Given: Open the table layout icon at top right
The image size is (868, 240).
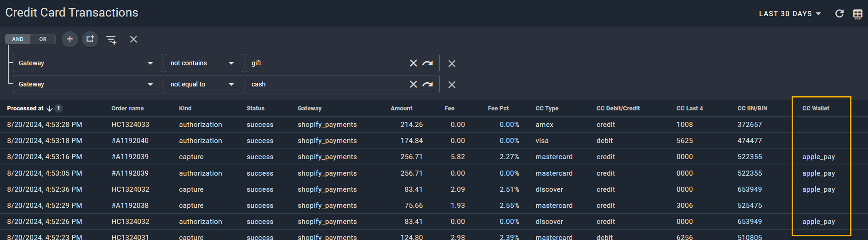Looking at the screenshot, I should tap(858, 14).
